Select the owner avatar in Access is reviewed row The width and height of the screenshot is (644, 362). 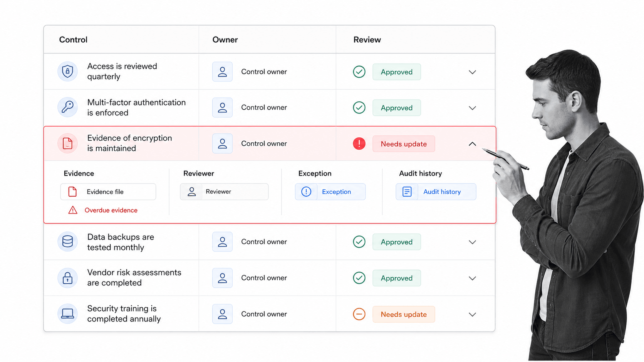222,72
